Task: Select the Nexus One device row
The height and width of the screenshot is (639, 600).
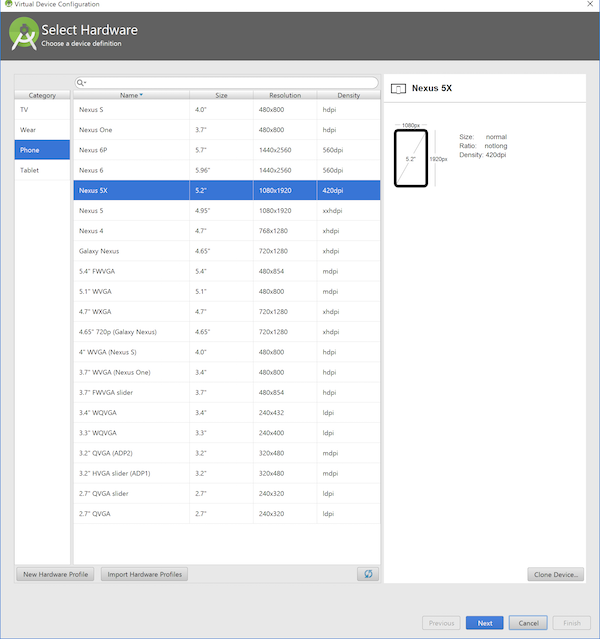Action: (227, 130)
